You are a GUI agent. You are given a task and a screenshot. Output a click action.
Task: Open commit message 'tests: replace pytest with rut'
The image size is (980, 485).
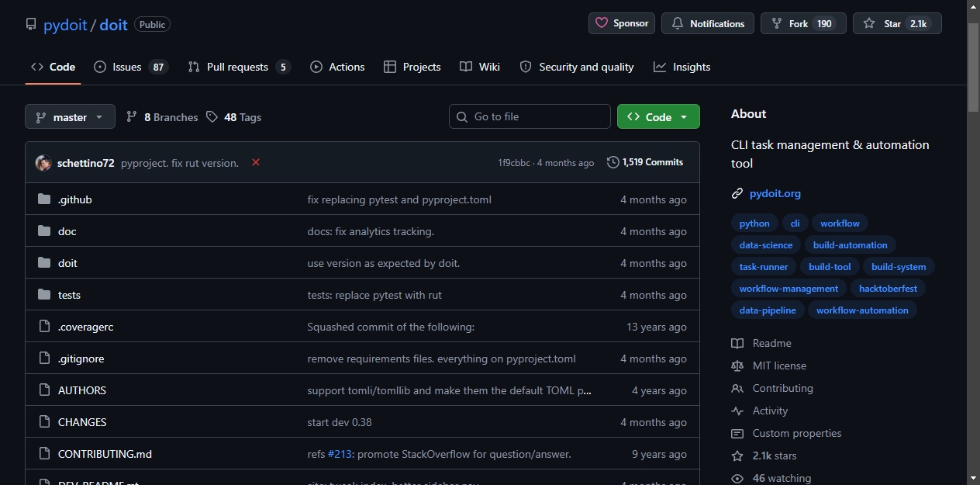click(374, 295)
